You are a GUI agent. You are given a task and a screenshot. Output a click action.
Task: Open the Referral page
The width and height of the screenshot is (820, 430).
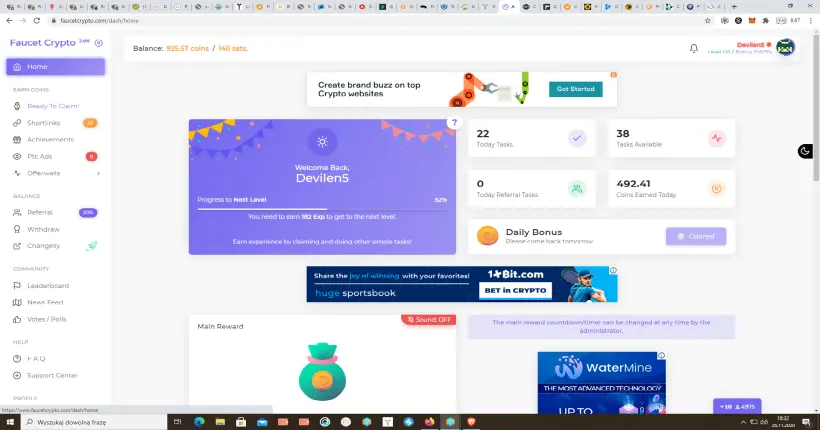40,212
